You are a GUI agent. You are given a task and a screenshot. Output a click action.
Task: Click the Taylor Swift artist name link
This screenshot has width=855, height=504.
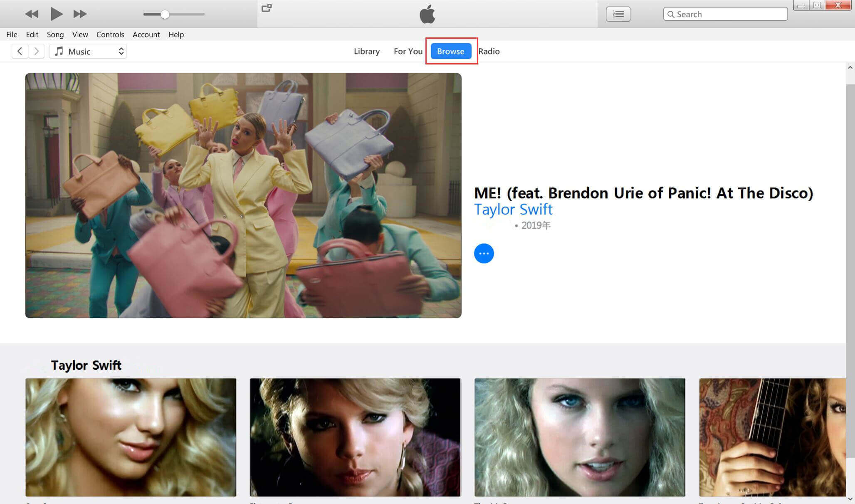click(513, 209)
